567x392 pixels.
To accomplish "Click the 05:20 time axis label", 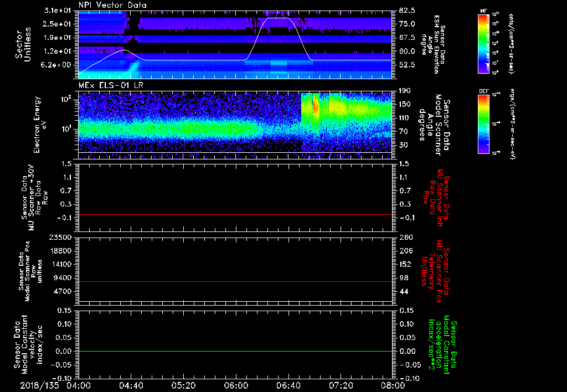I will 183,385.
